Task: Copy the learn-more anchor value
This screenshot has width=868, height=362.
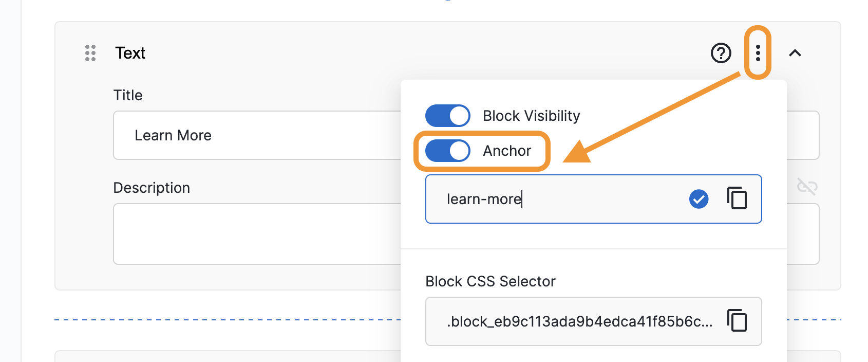Action: (x=737, y=198)
